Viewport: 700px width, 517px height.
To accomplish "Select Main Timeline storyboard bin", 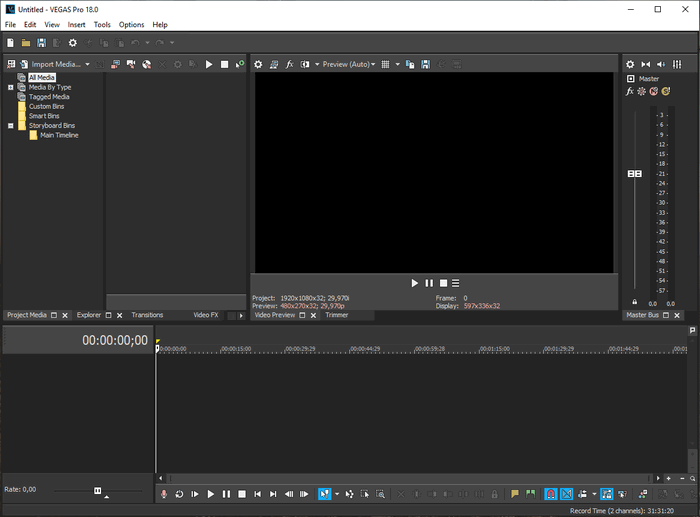I will coord(59,135).
